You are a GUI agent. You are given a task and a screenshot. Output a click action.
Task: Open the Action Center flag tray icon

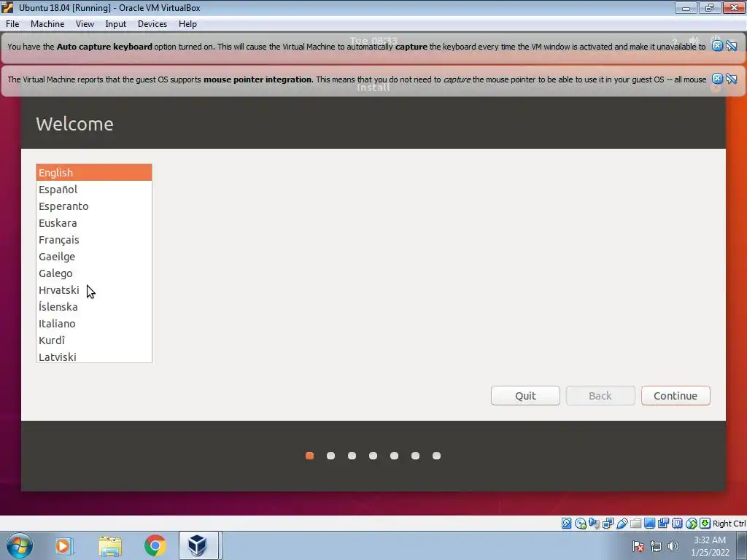638,546
